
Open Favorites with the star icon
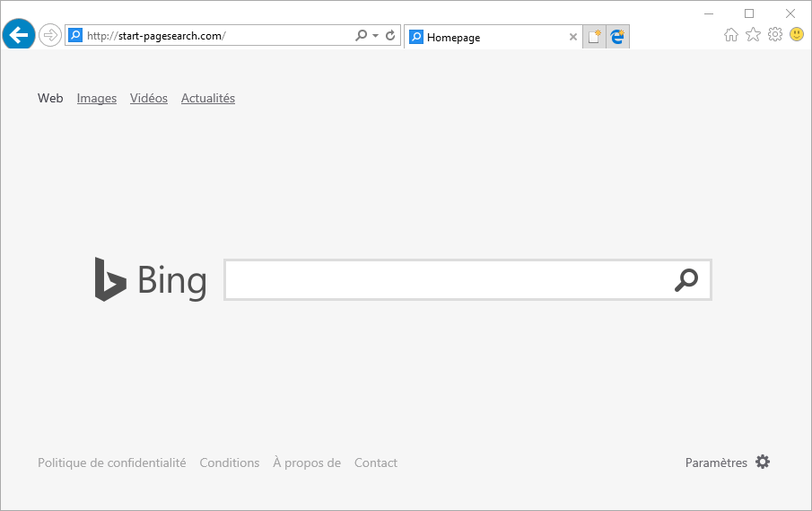pos(753,35)
